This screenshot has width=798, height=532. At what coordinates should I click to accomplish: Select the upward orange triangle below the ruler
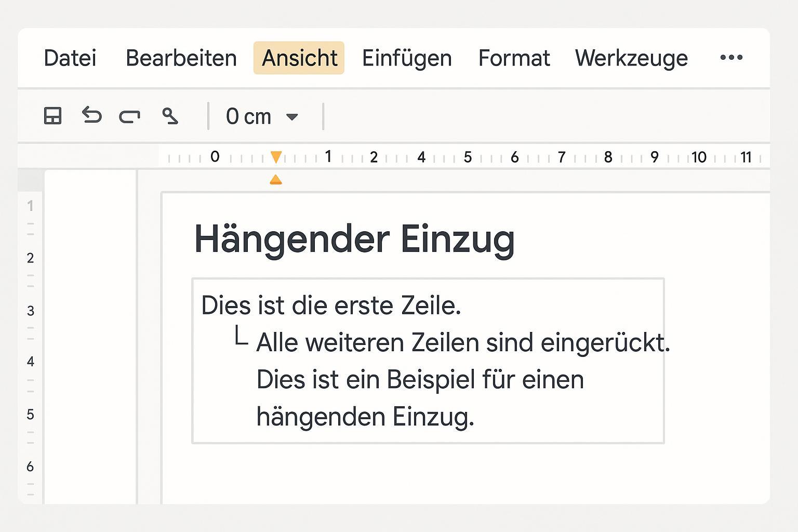pos(276,180)
